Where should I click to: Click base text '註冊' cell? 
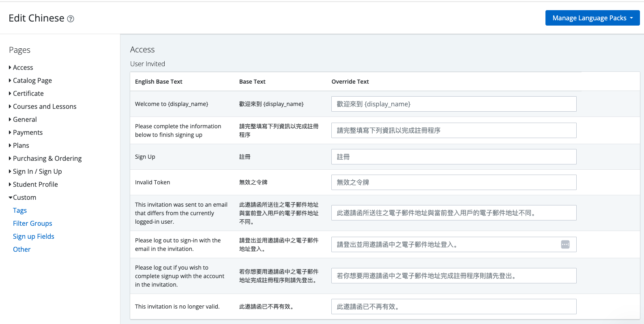point(245,157)
